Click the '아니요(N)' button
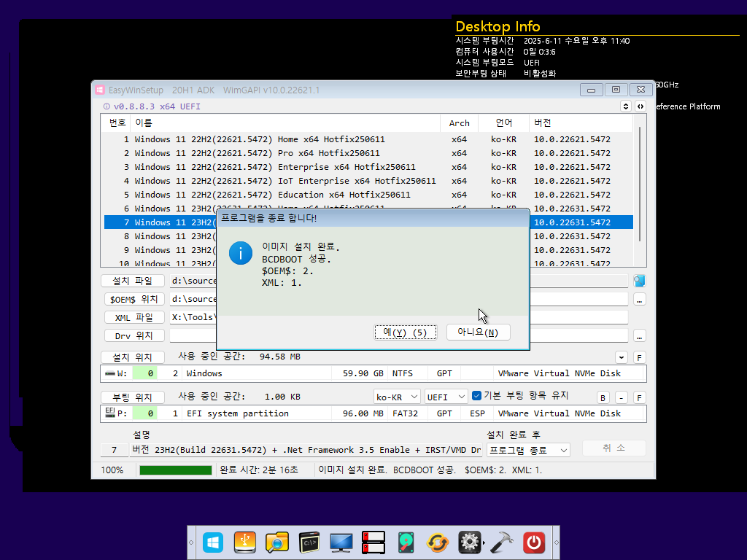 coord(479,332)
